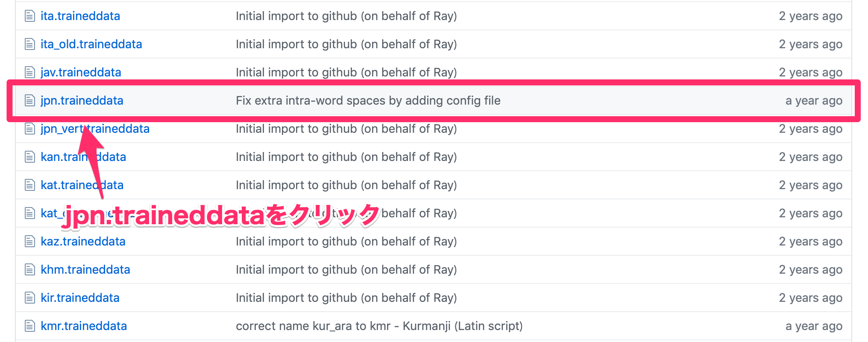868x342 pixels.
Task: Open the kir.traineddata file
Action: [80, 298]
